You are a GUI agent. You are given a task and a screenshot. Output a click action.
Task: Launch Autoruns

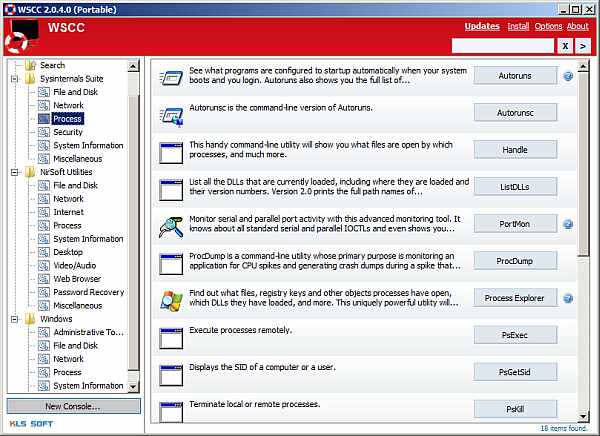pos(515,76)
